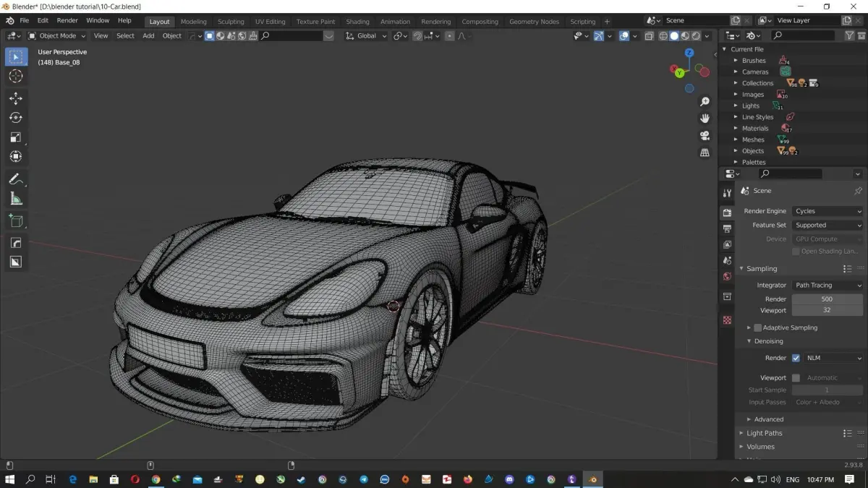Pin the Scene properties panel
868x488 pixels.
point(858,191)
